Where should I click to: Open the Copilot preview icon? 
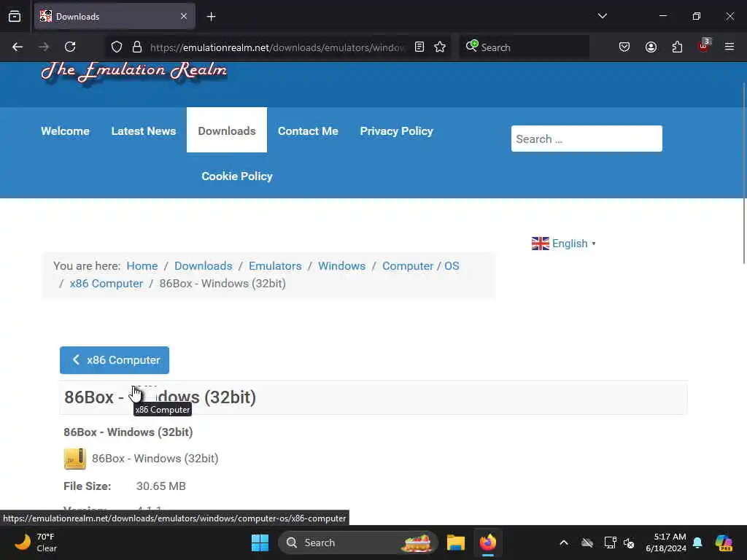[x=724, y=542]
